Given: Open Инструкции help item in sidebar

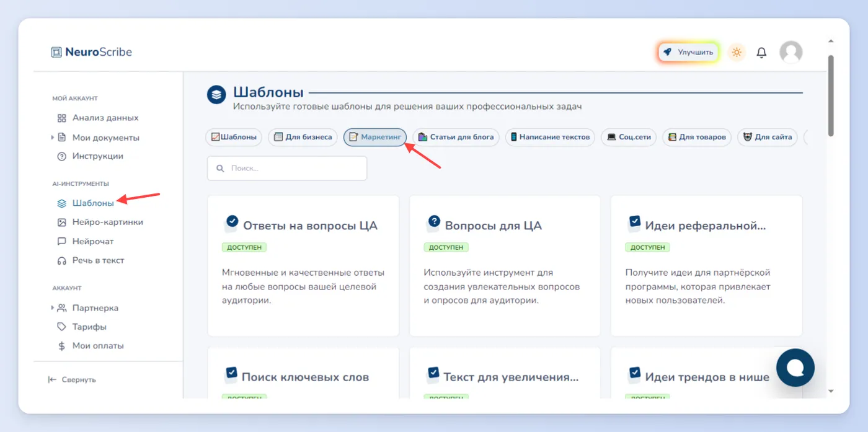Looking at the screenshot, I should coord(90,156).
